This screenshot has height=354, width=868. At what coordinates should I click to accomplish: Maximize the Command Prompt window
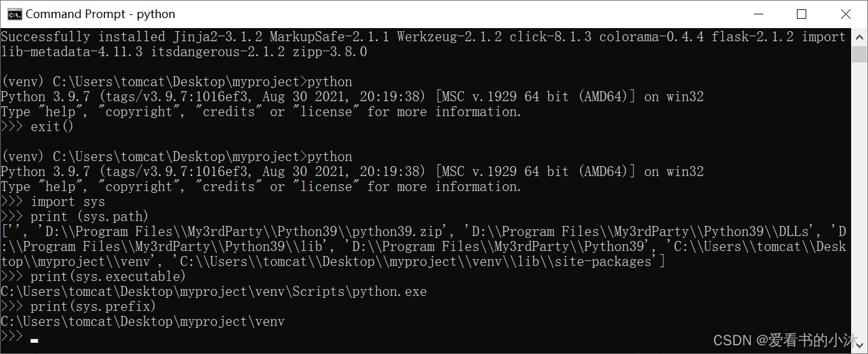click(x=802, y=14)
